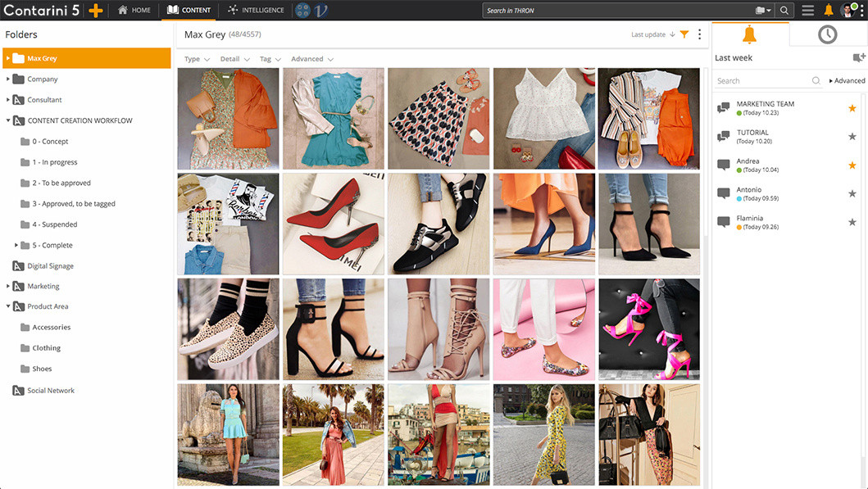
Task: Toggle favorite star for Andrea
Action: (x=852, y=165)
